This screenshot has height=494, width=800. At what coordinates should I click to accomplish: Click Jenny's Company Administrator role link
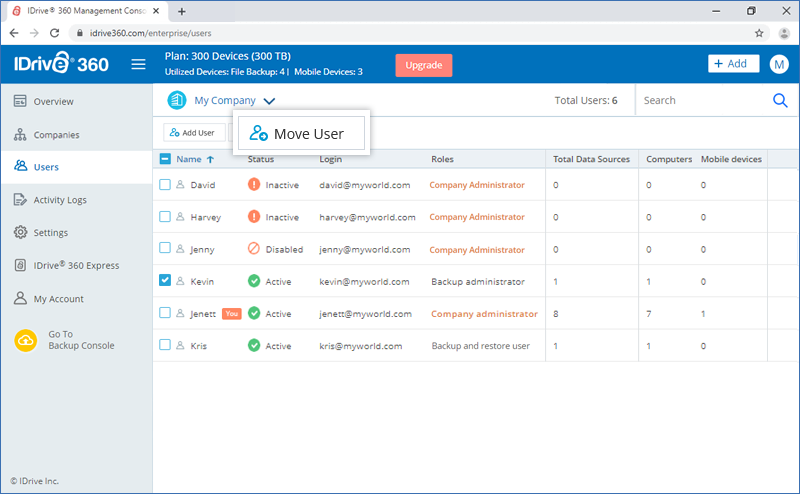tap(477, 250)
